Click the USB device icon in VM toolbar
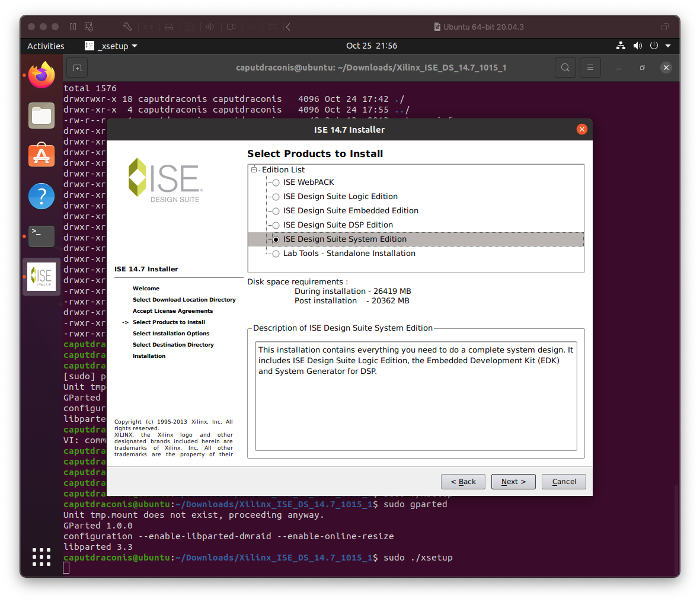700x602 pixels. pyautogui.click(x=252, y=27)
